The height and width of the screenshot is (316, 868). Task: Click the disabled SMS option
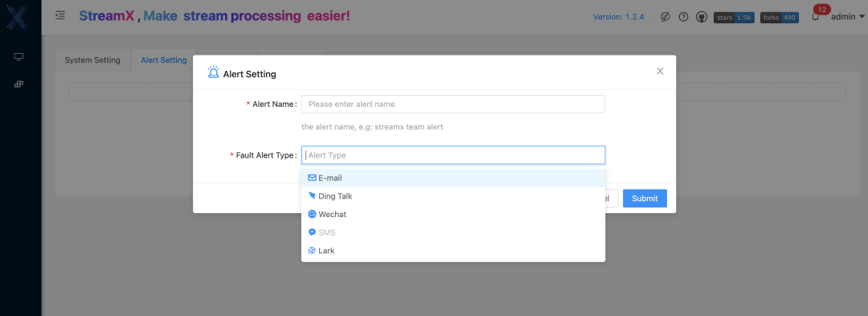(452, 232)
